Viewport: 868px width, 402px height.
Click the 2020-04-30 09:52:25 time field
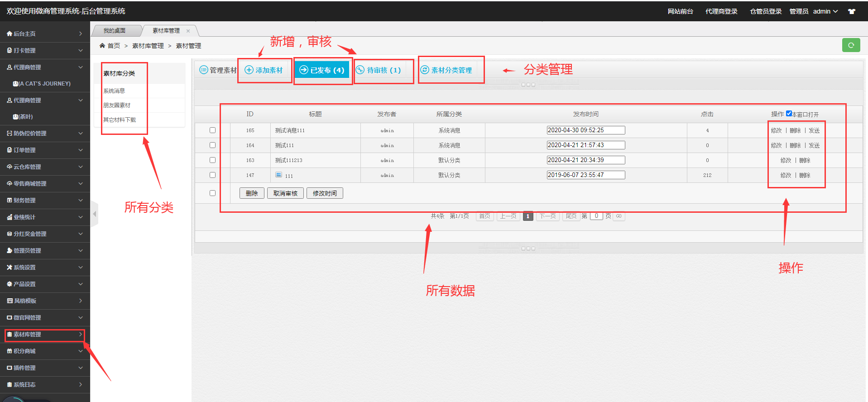(586, 130)
